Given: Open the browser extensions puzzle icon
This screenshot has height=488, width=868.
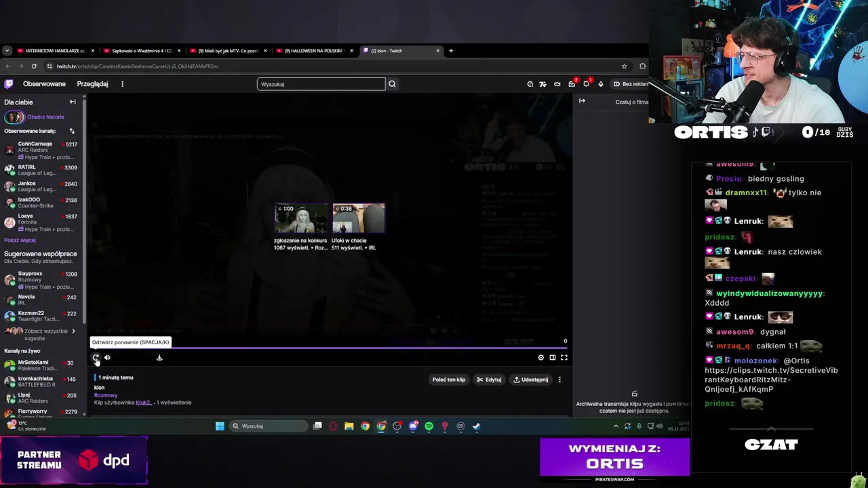Looking at the screenshot, I should tap(642, 66).
